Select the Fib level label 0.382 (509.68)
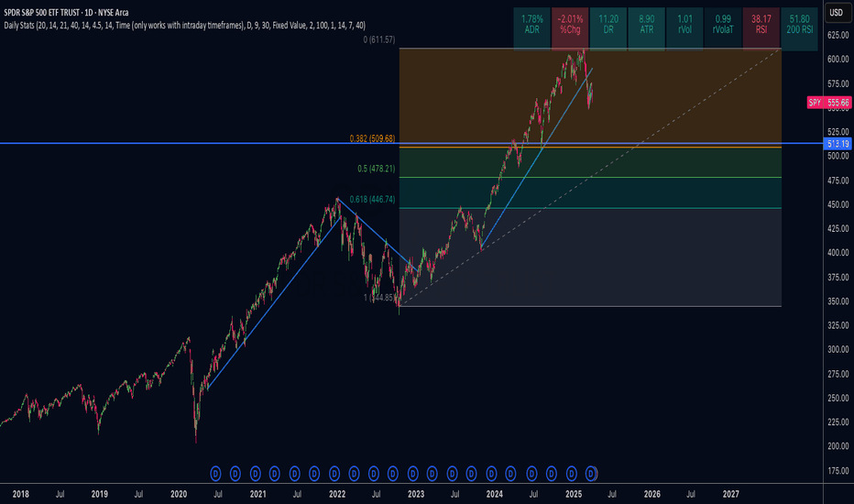 [372, 139]
